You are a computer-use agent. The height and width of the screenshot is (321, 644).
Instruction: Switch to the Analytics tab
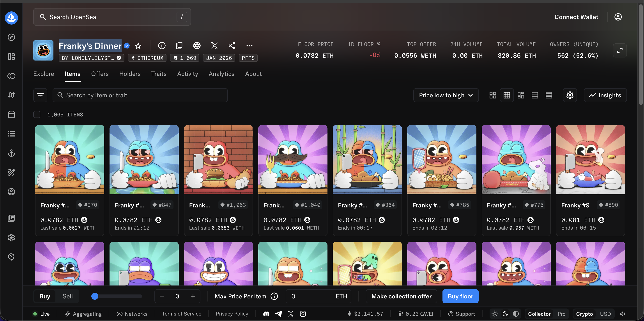[221, 74]
